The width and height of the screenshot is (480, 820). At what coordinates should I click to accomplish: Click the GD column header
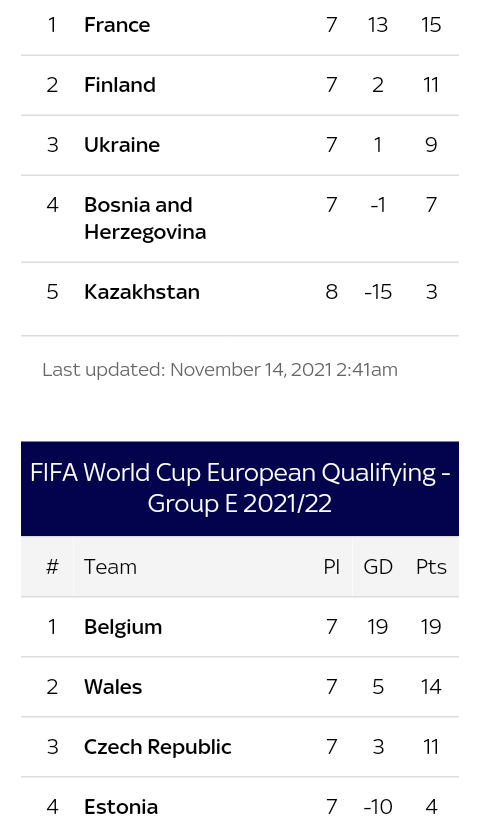(378, 567)
